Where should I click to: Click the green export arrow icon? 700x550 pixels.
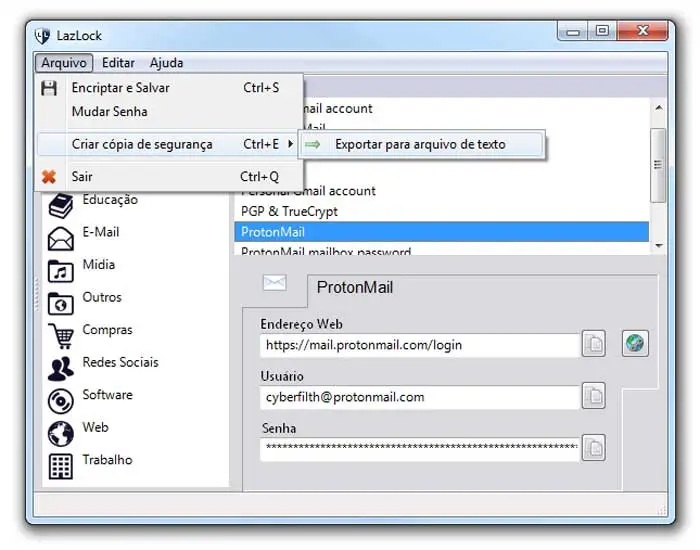[x=312, y=144]
